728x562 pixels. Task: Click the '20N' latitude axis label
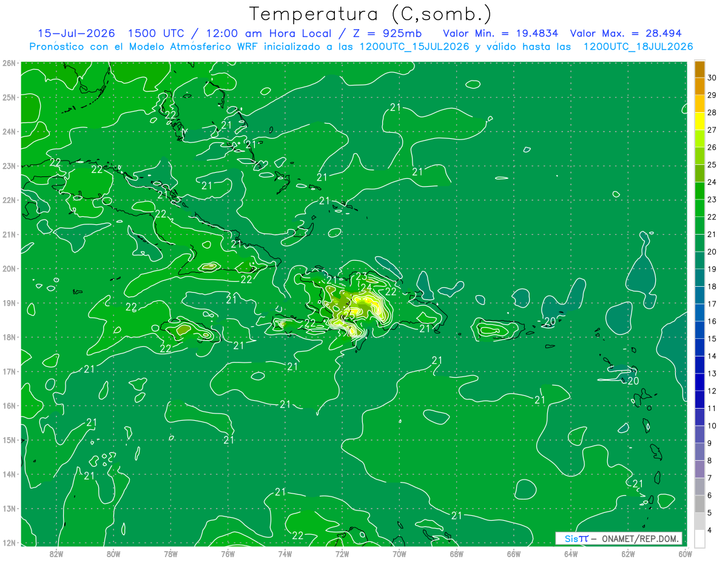(x=8, y=269)
